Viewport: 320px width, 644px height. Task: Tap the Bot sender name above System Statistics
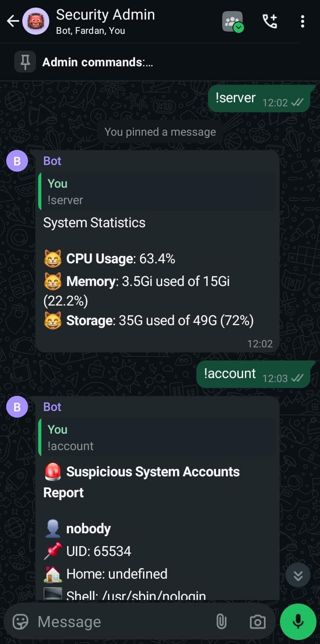52,161
